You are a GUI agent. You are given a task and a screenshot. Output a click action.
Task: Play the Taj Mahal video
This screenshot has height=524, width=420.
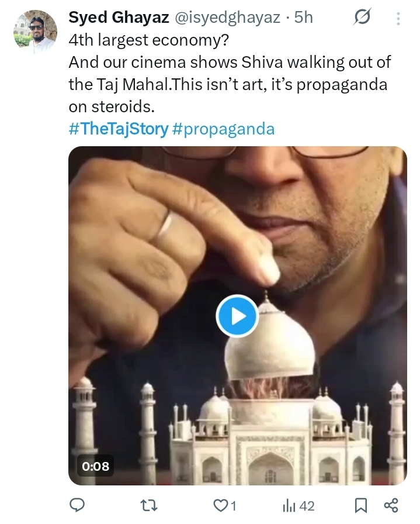click(x=237, y=316)
